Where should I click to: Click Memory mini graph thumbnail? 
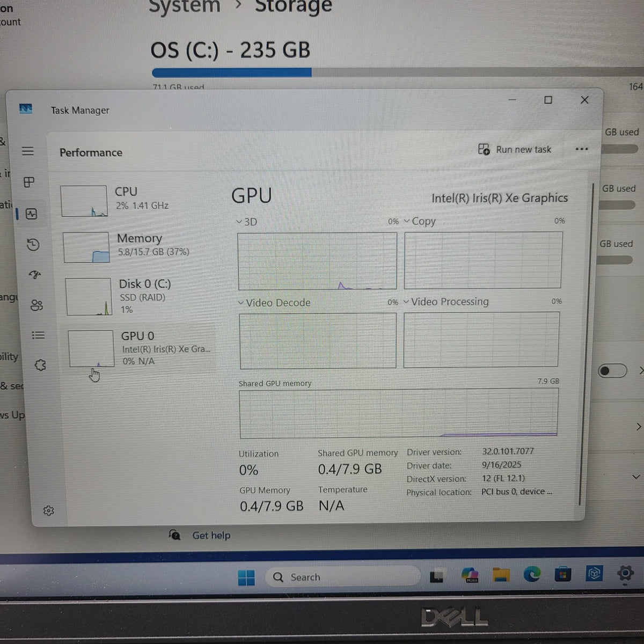click(x=86, y=247)
